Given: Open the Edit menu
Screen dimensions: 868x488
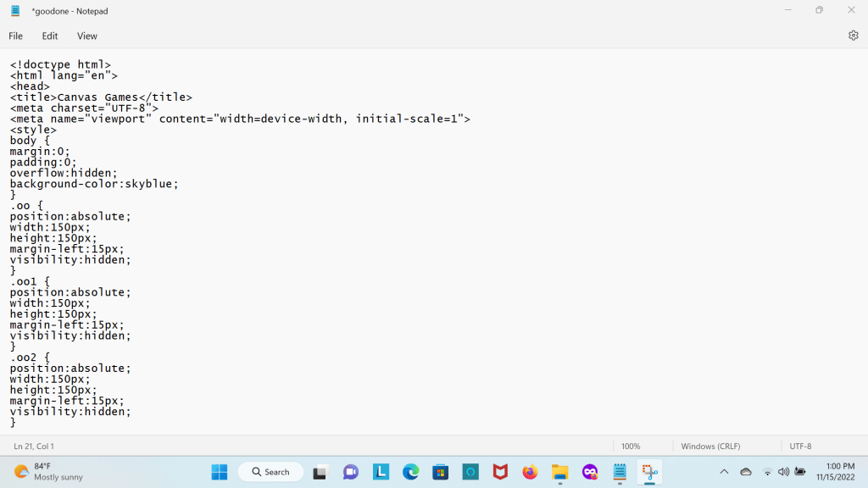Looking at the screenshot, I should pyautogui.click(x=50, y=36).
